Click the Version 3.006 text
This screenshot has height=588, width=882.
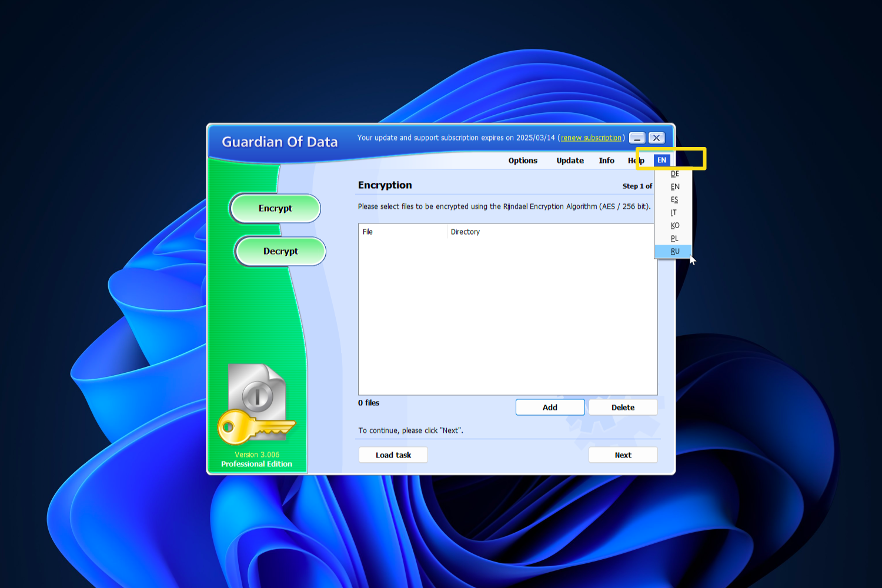click(257, 455)
